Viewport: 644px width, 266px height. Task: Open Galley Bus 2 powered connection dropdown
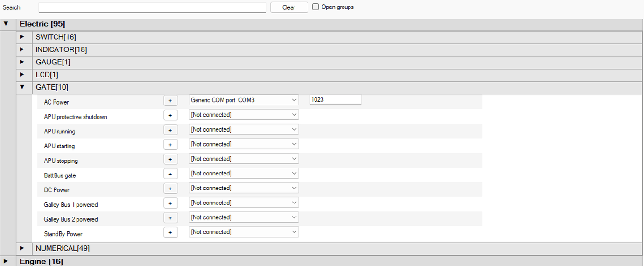[x=244, y=217]
